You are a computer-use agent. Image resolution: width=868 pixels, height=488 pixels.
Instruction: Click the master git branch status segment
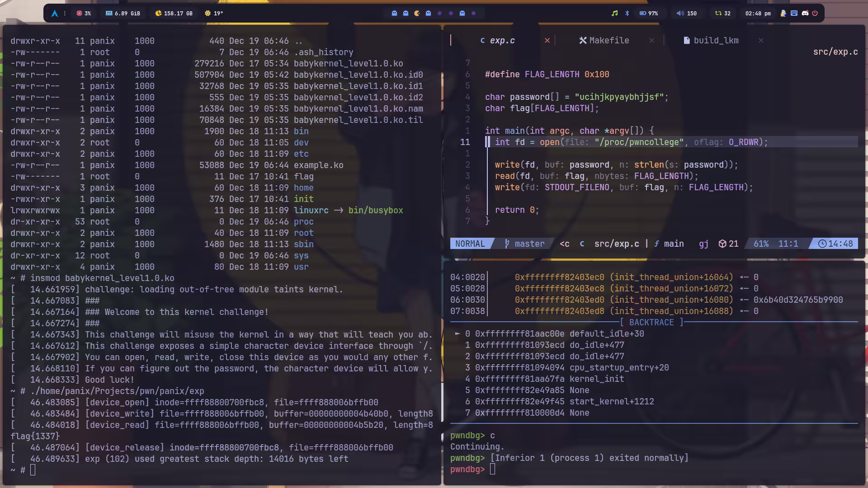point(524,244)
